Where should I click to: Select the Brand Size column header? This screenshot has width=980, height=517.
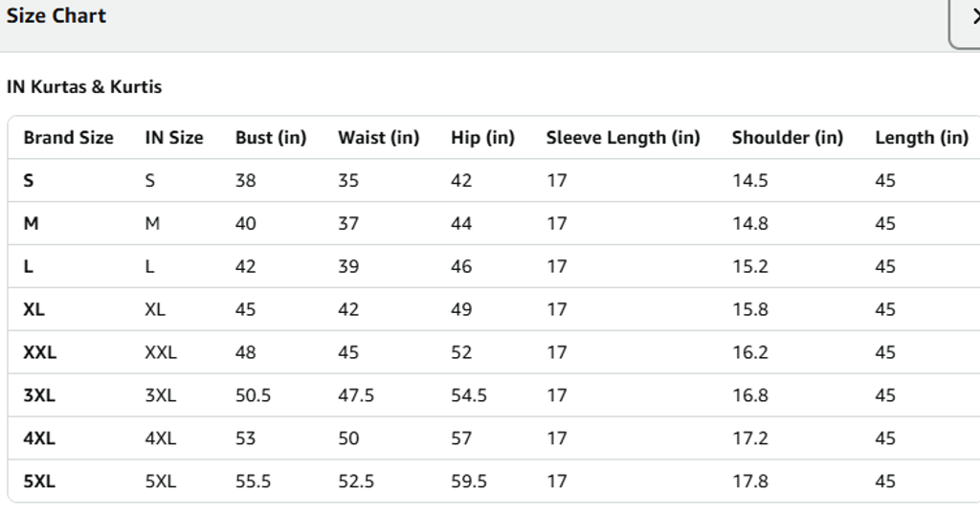(x=68, y=138)
